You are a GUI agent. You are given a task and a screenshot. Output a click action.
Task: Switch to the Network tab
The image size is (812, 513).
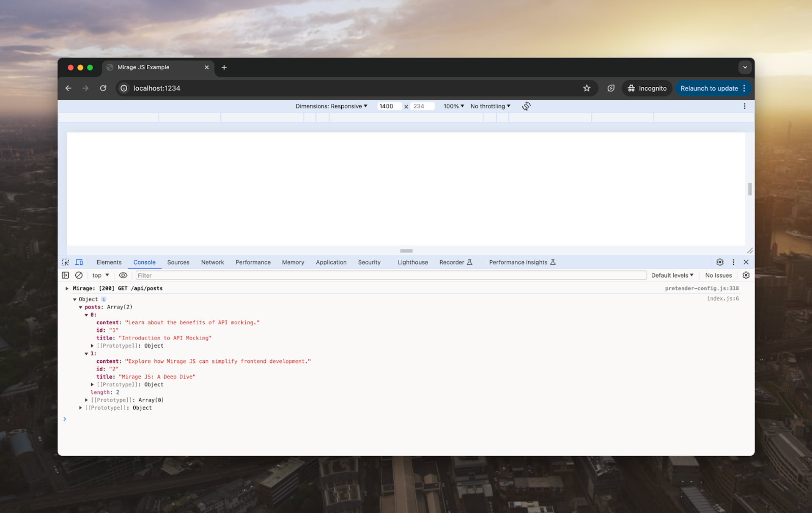click(212, 262)
